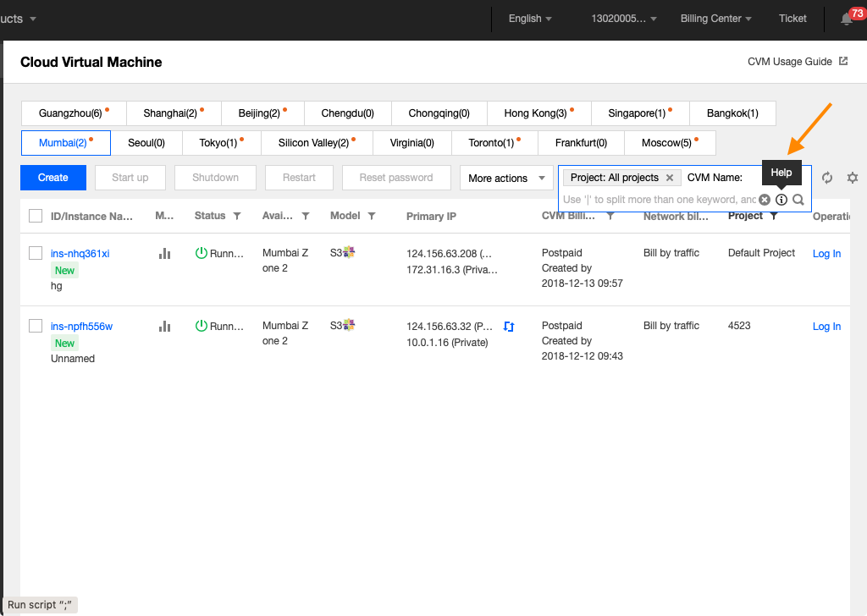Filter by Availability Zone funnel icon

(305, 216)
